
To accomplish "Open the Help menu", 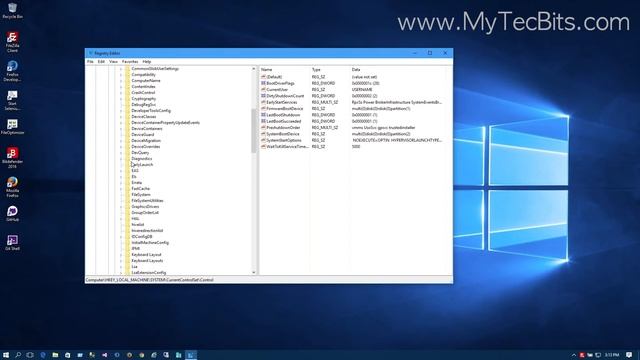I will (147, 62).
